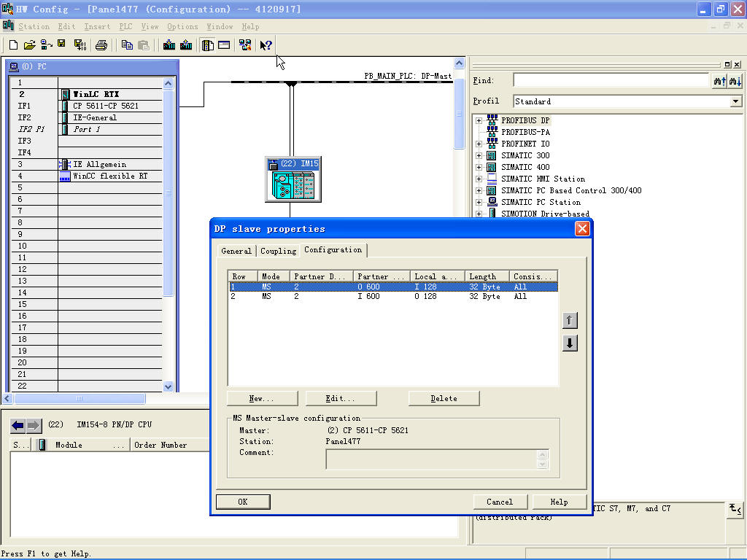Click the Edit... button
747x560 pixels.
tap(341, 399)
